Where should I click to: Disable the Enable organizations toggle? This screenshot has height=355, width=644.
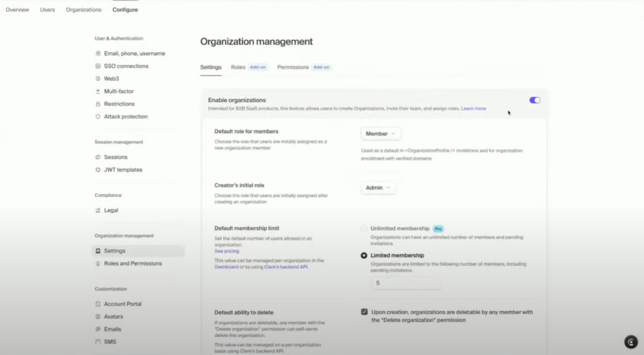click(534, 100)
